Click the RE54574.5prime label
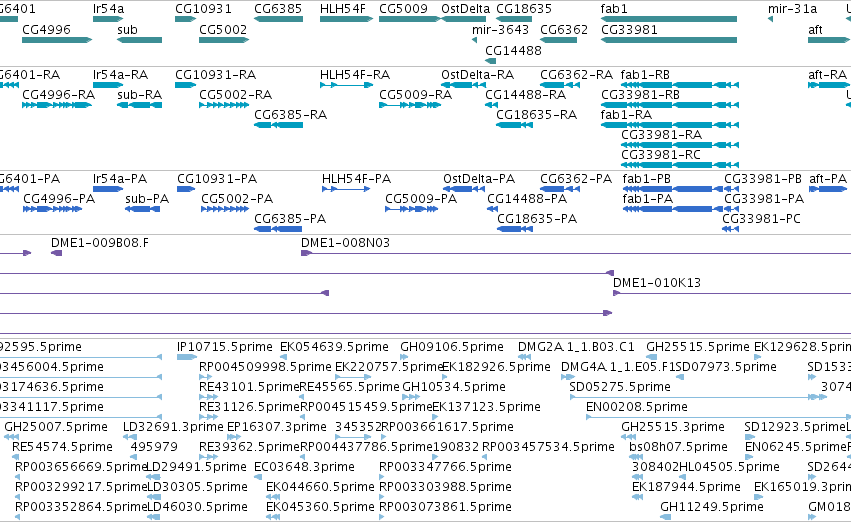The height and width of the screenshot is (522, 851). 62,447
